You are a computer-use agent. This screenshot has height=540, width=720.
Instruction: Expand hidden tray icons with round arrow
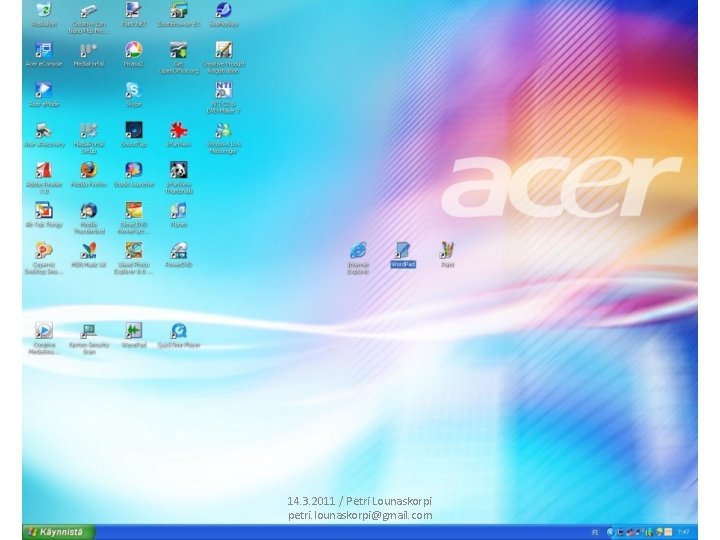coord(610,532)
